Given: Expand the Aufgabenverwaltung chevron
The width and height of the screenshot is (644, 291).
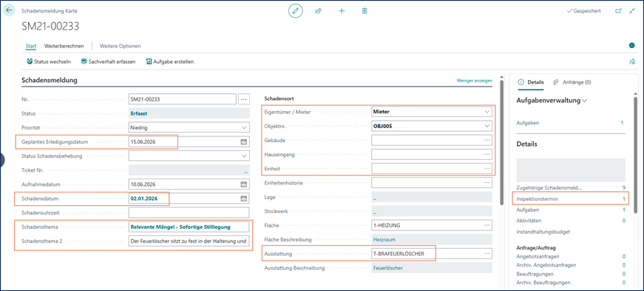Looking at the screenshot, I should coord(585,101).
